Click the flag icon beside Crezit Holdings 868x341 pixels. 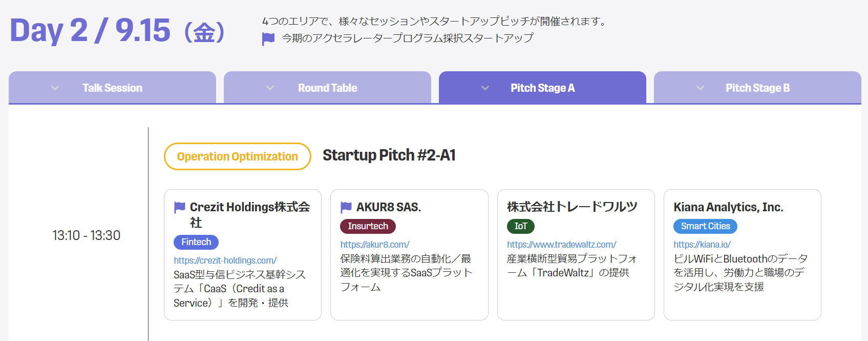tap(179, 207)
